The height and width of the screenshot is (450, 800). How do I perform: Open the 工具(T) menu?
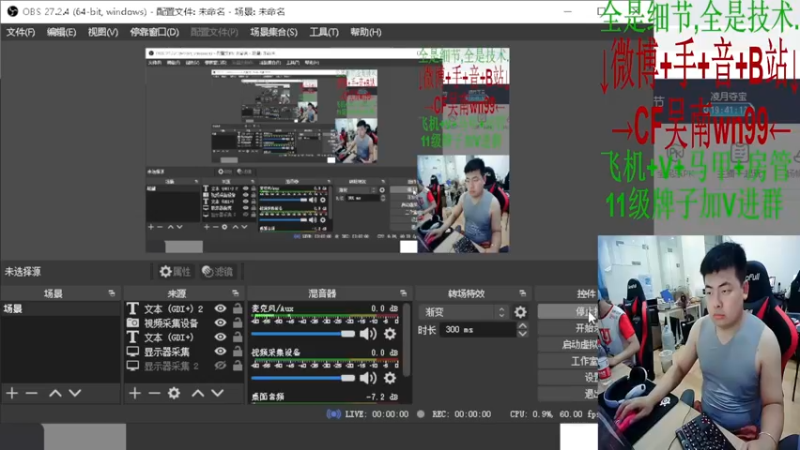324,32
